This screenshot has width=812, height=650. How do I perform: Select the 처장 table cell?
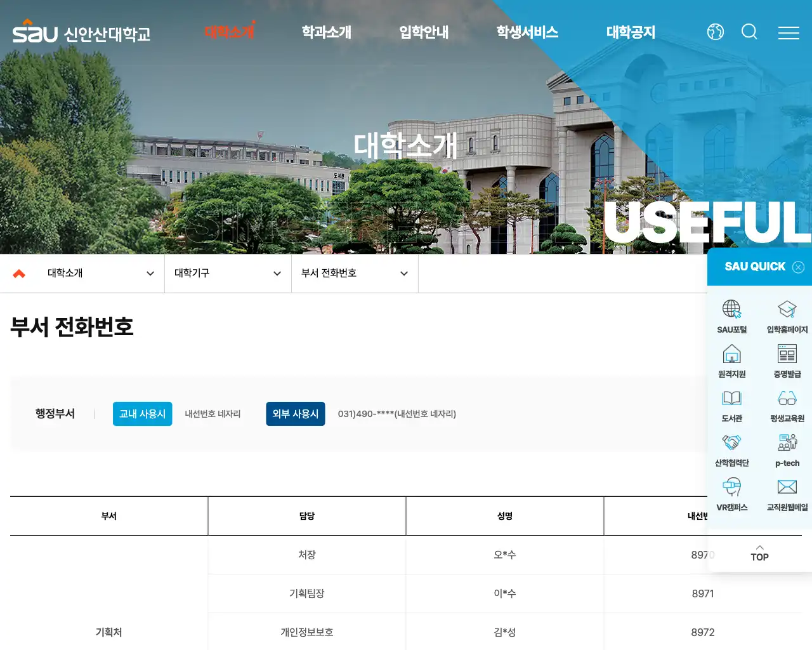[307, 555]
